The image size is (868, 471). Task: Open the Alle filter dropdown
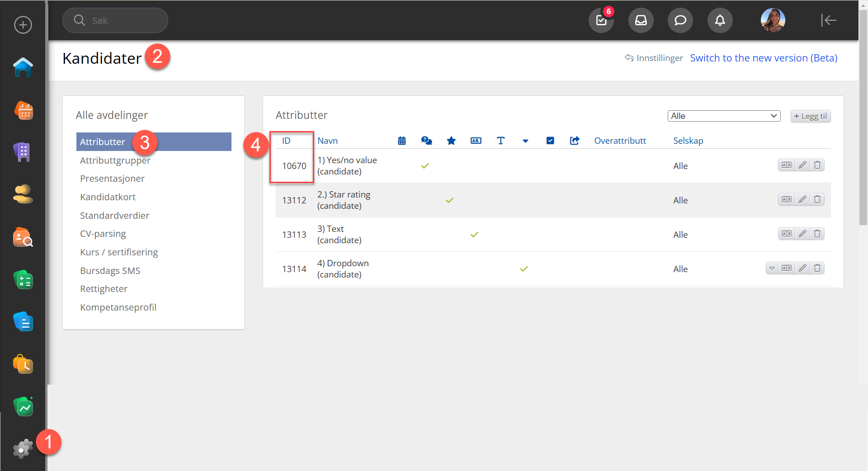[x=724, y=116]
